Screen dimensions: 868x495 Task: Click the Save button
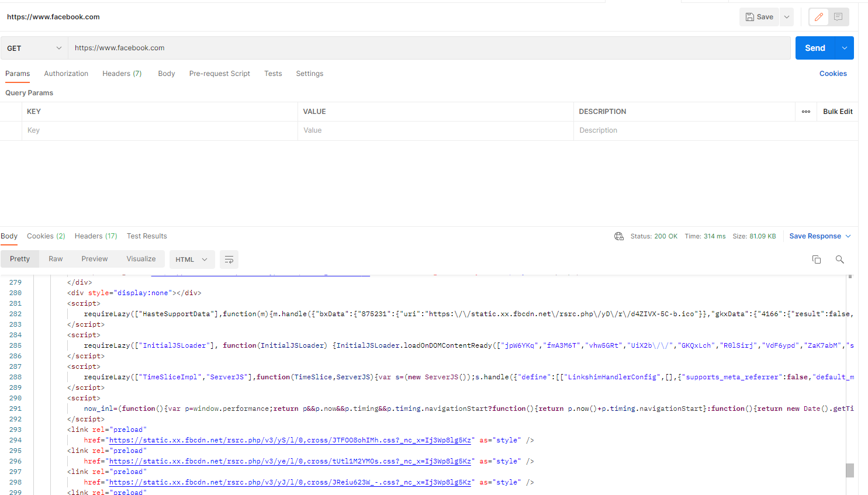click(760, 17)
